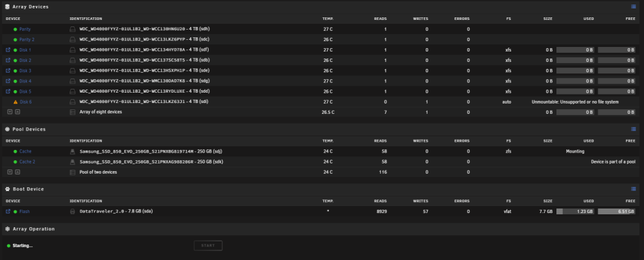This screenshot has height=260, width=644.
Task: Click the Pool Devices header icon
Action: click(7, 129)
